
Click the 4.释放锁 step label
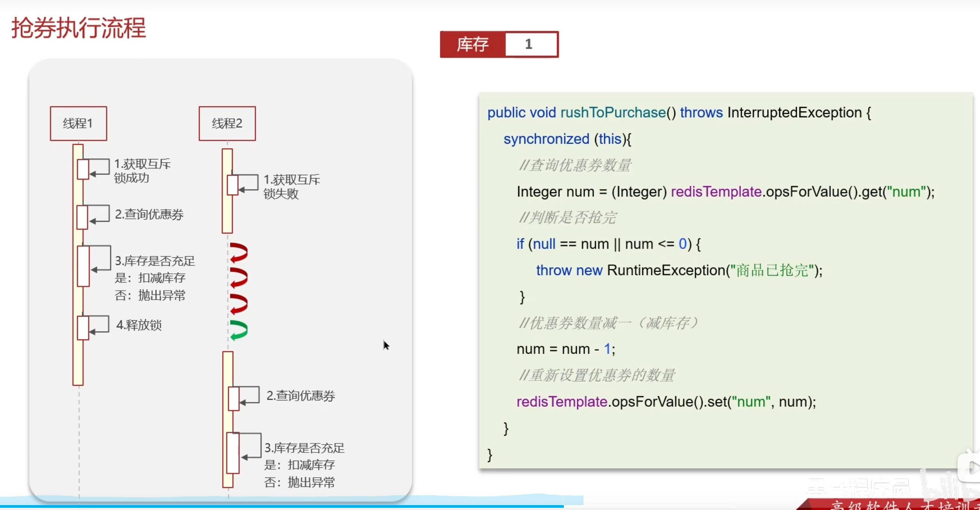tap(139, 325)
